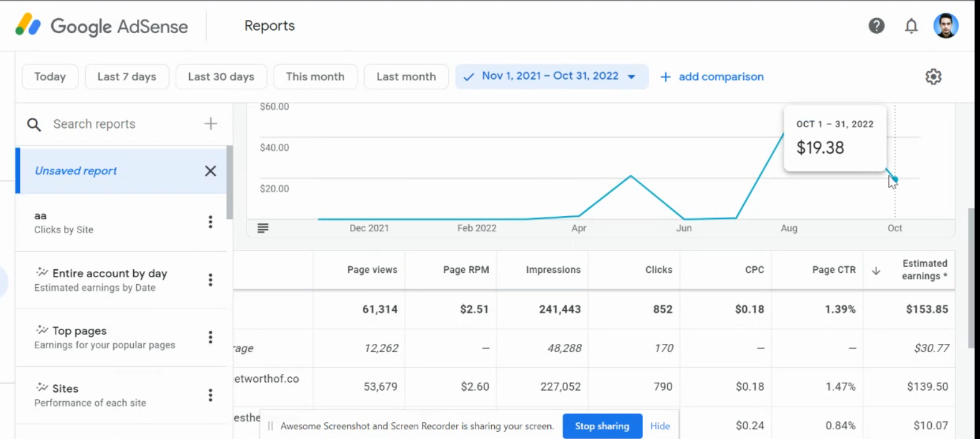This screenshot has width=980, height=439.
Task: Click the left sidebar scrollbar
Action: 229,182
